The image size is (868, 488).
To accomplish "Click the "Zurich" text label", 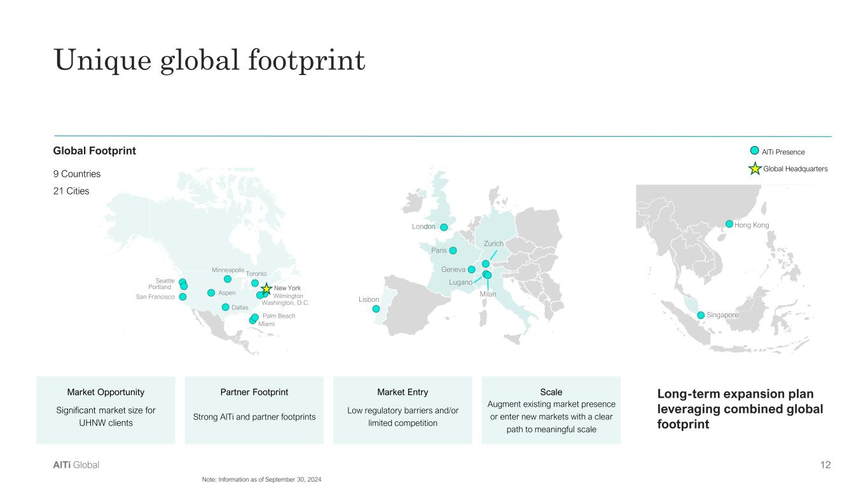I will click(493, 244).
